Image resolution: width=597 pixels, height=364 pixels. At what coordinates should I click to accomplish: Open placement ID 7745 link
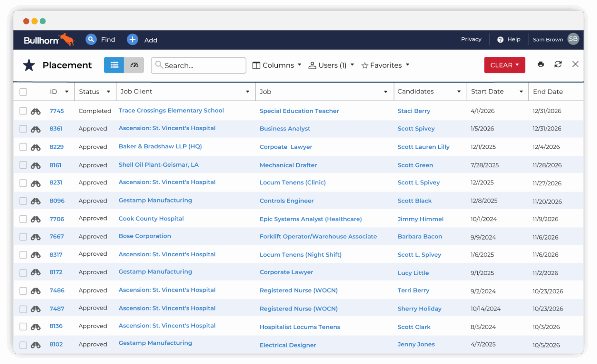tap(57, 111)
